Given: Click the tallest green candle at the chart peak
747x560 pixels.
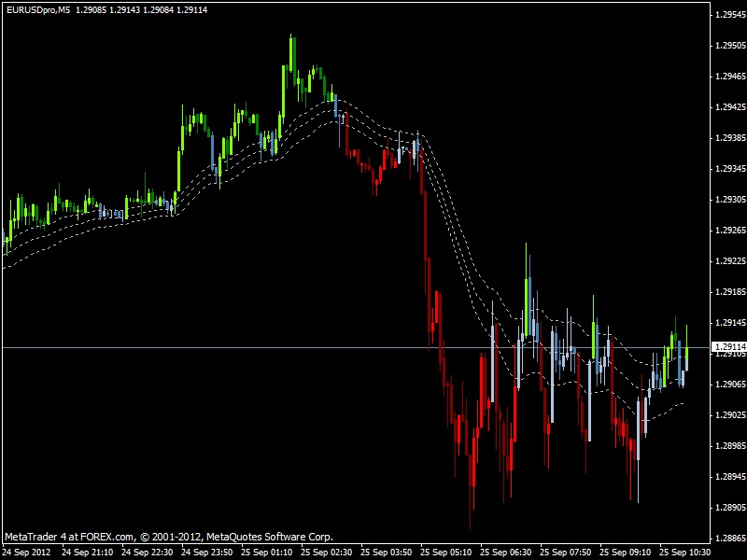Looking at the screenshot, I should pos(292,55).
